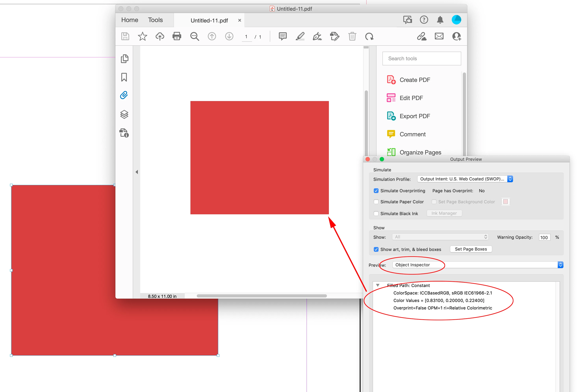
Task: Click the star bookmark icon in toolbar
Action: [142, 36]
